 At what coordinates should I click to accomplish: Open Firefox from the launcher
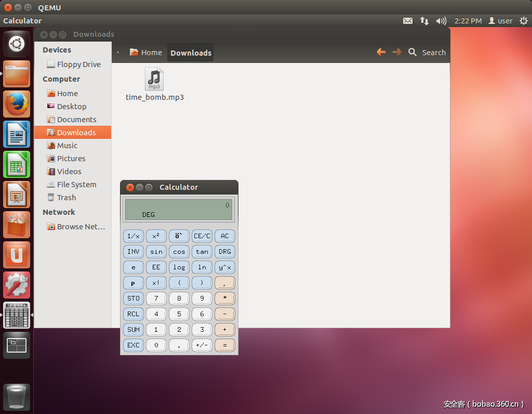(17, 104)
